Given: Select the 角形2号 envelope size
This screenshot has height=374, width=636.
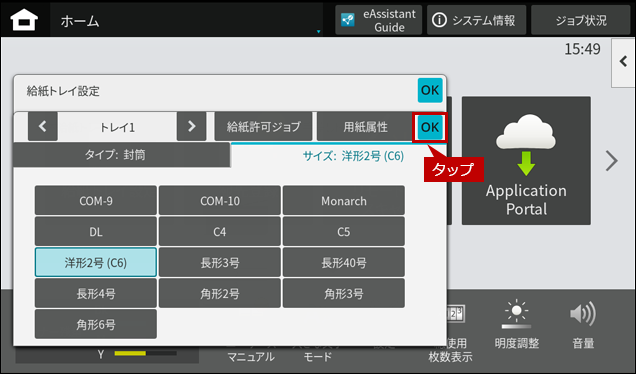Looking at the screenshot, I should point(220,293).
